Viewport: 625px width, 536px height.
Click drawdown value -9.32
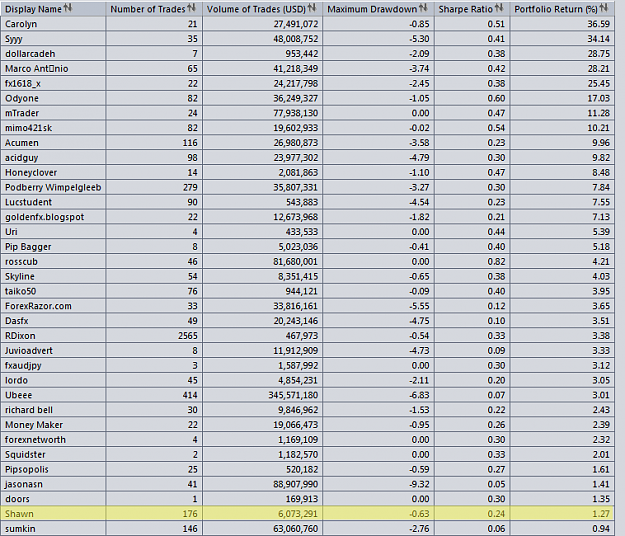tap(419, 484)
